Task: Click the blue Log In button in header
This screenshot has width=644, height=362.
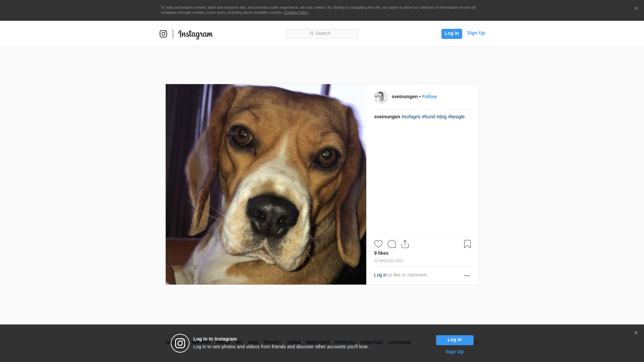Action: (451, 34)
